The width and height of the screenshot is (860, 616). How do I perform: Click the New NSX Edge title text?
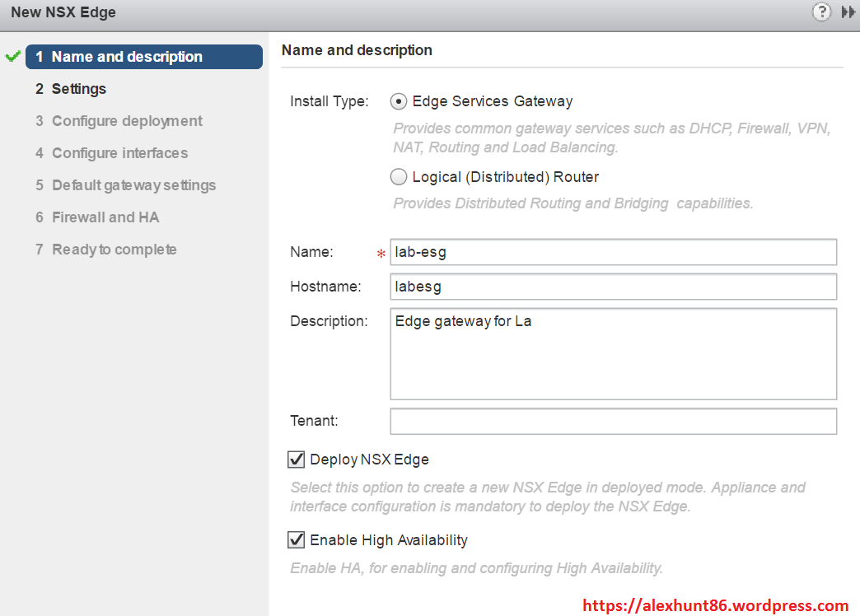coord(63,12)
